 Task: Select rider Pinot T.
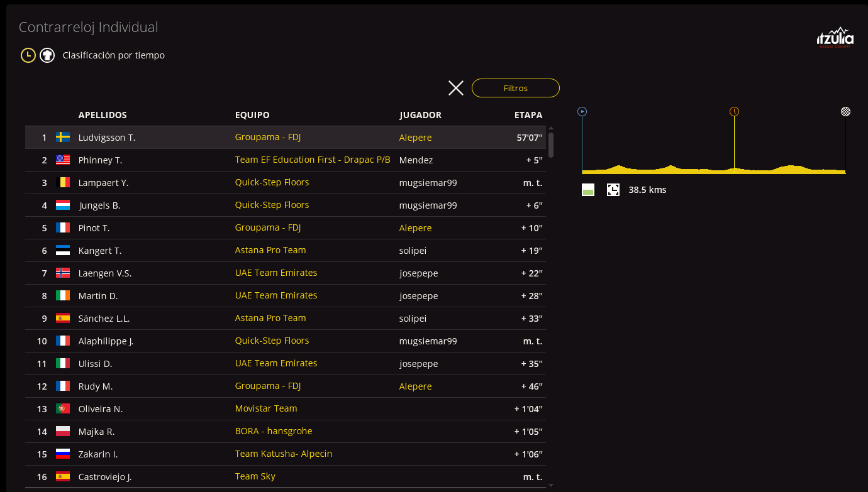pyautogui.click(x=94, y=228)
